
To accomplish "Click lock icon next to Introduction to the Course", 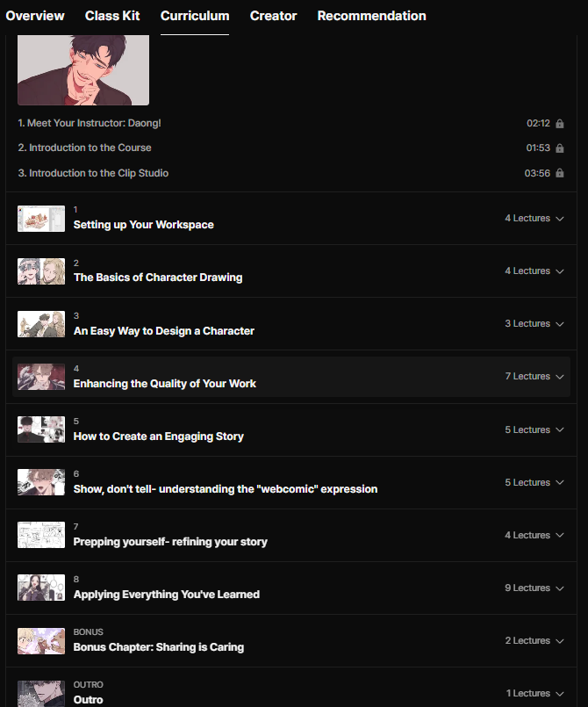I will click(x=560, y=148).
